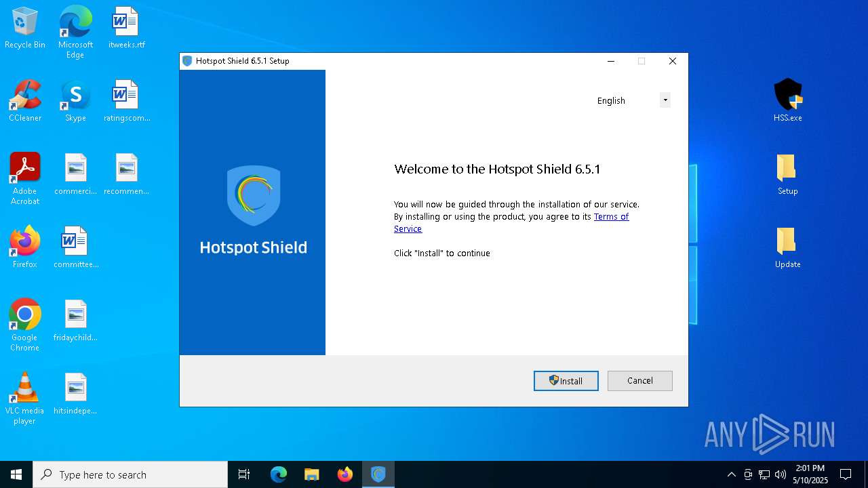
Task: Select the hitsindepe... image file icon
Action: tap(75, 394)
